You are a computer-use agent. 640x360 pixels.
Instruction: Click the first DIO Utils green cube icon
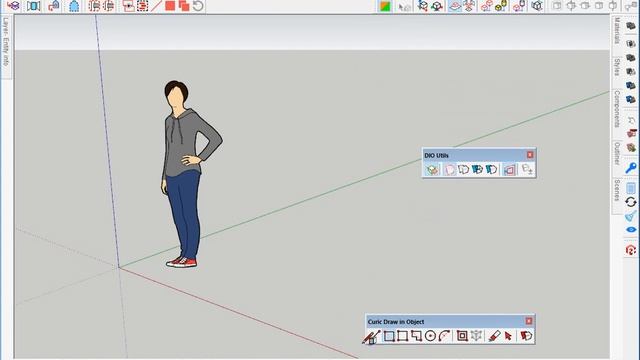(432, 169)
